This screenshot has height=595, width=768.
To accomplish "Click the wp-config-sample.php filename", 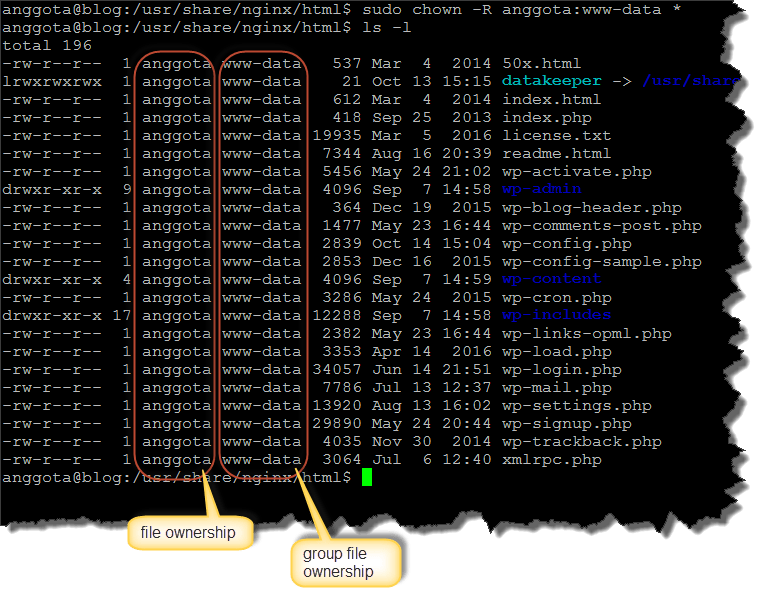I will [602, 261].
